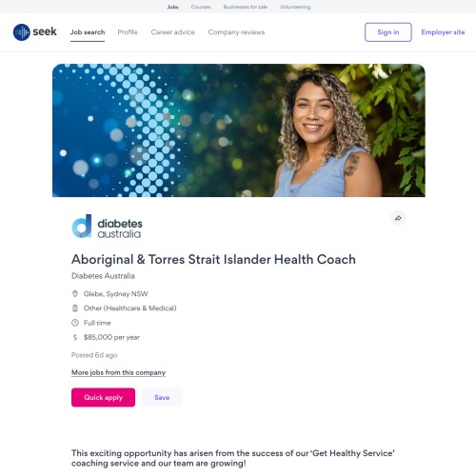Go to Career advice

click(173, 32)
